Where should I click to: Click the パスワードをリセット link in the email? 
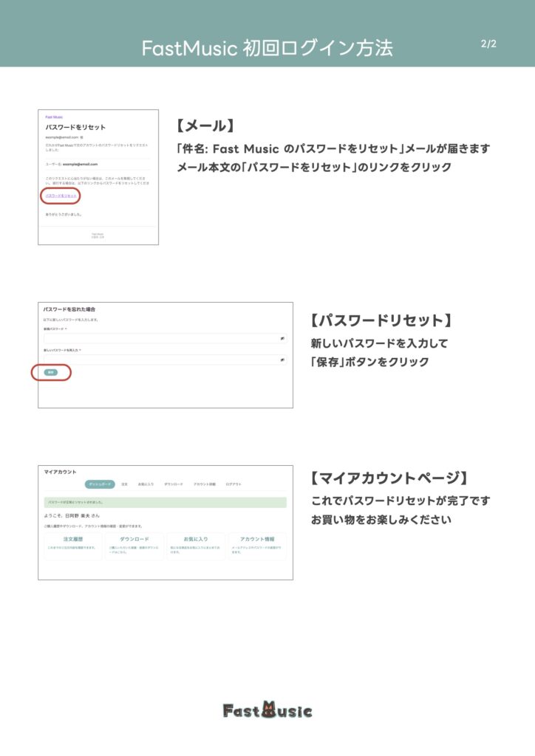click(x=61, y=196)
